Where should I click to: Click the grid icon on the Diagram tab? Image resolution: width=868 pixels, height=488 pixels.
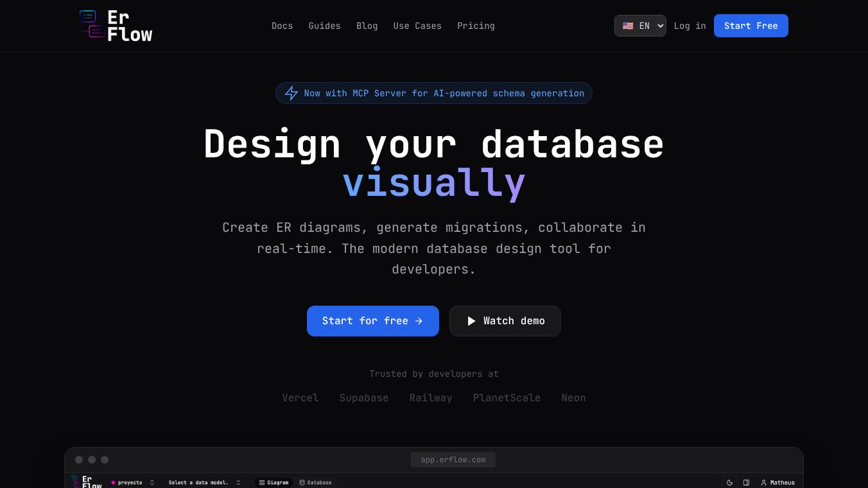262,482
